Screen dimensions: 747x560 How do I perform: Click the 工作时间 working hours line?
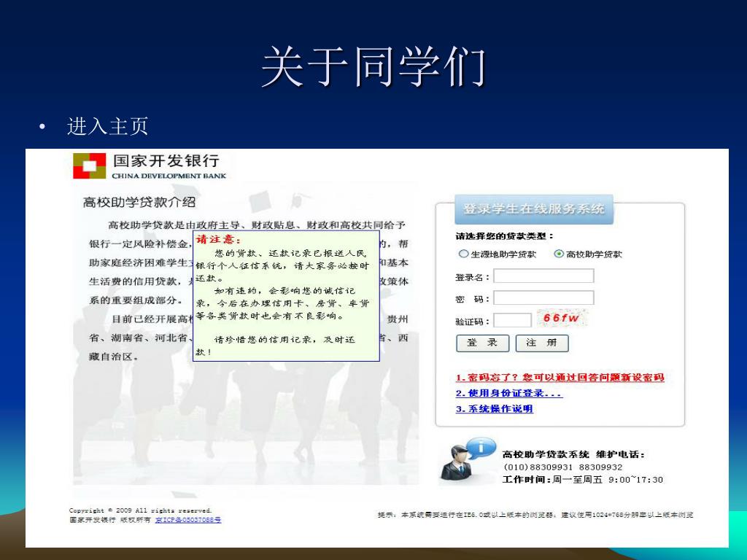pyautogui.click(x=583, y=480)
